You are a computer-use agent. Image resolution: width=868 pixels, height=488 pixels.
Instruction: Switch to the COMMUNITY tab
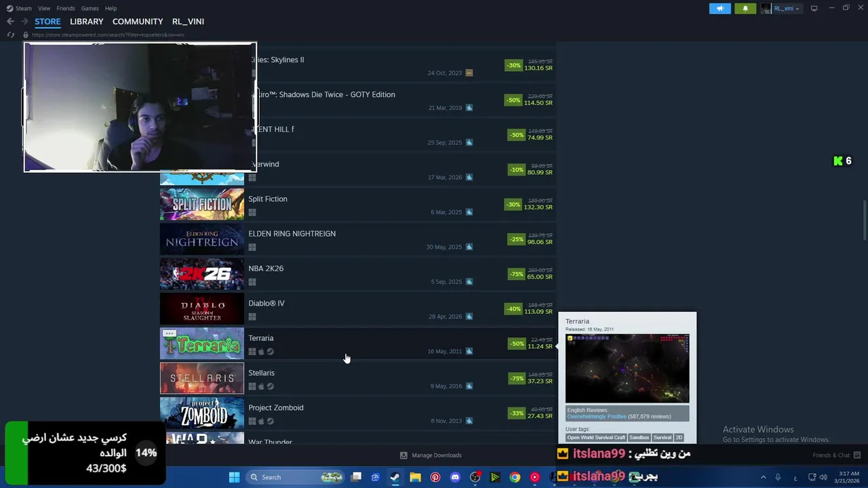138,22
